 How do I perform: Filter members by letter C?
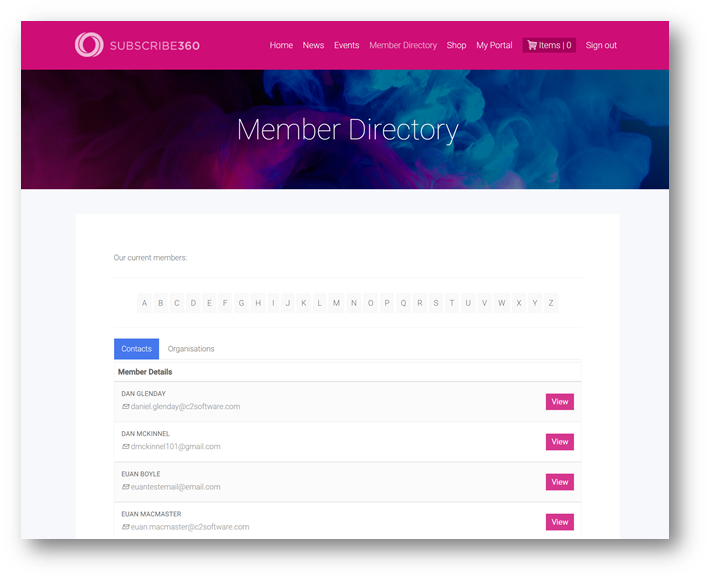[x=177, y=303]
